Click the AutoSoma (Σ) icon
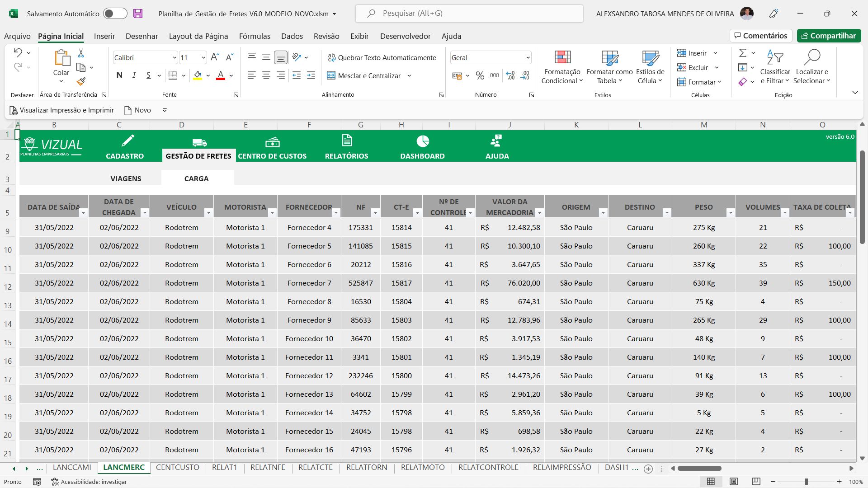Viewport: 868px width, 488px height. [743, 52]
